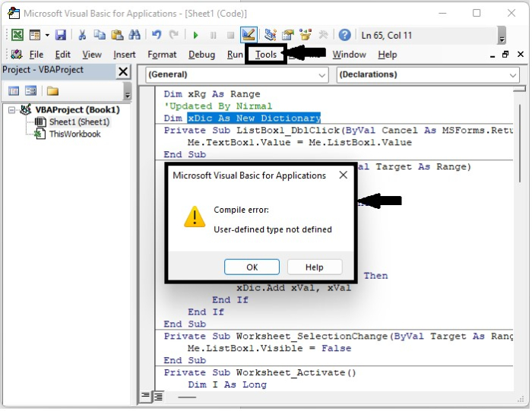Click the Break pause icon

(213, 35)
